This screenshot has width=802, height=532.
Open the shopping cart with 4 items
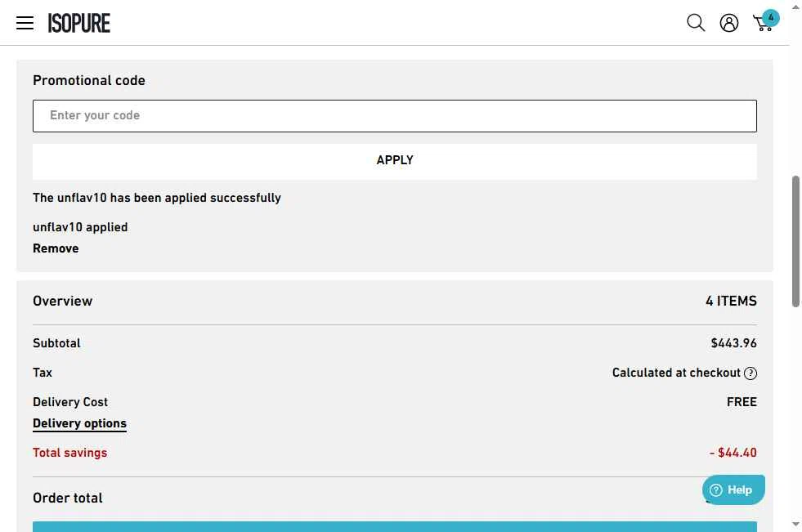point(766,21)
